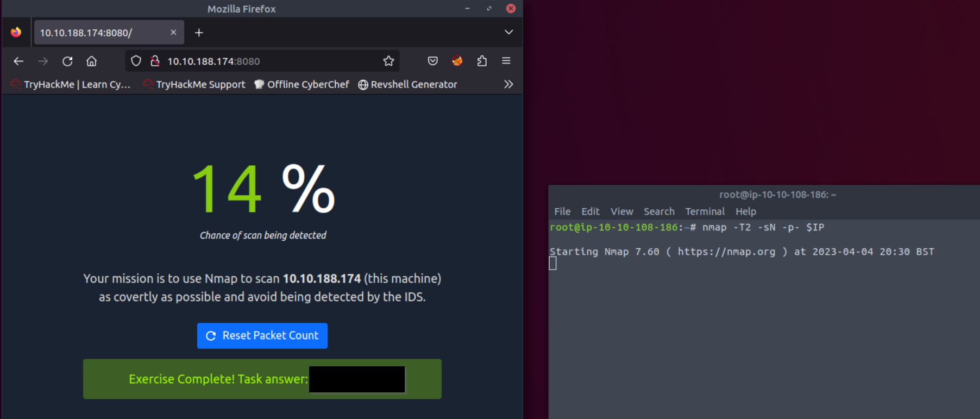Reload the current page

pos(67,61)
